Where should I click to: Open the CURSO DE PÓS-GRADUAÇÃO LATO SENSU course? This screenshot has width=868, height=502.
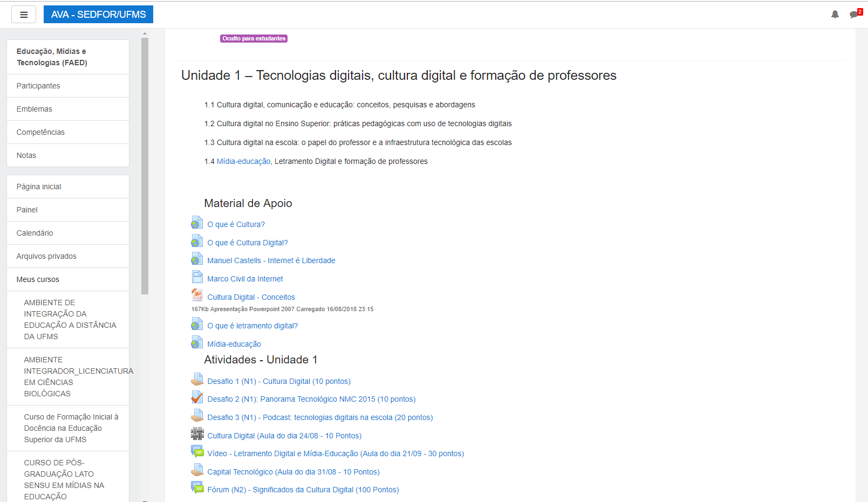tap(64, 479)
